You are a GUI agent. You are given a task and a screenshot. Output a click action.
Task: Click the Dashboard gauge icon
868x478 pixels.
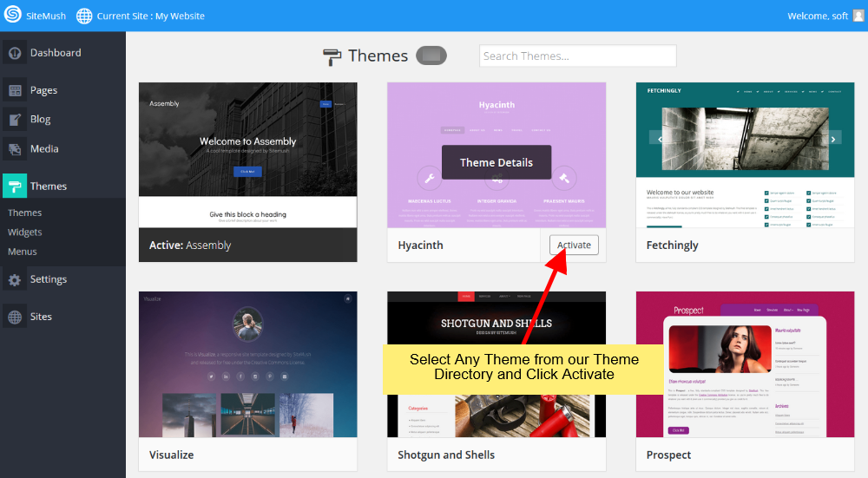pyautogui.click(x=15, y=53)
